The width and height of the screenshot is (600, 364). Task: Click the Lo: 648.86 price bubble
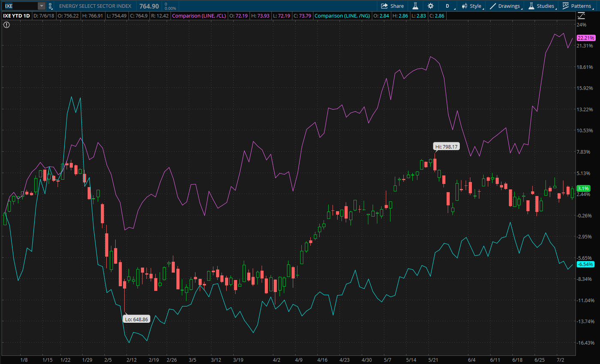click(x=136, y=319)
